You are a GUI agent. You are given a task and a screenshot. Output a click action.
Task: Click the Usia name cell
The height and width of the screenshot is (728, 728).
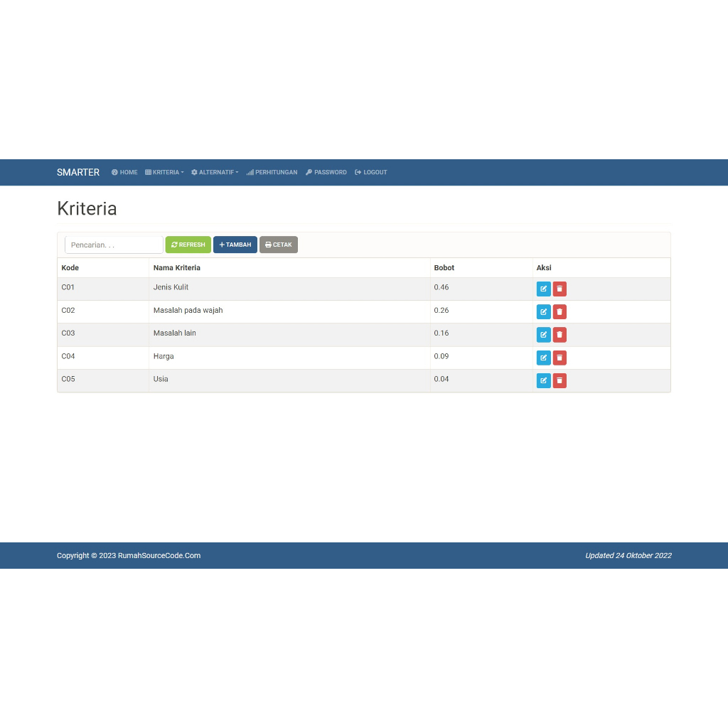(x=289, y=381)
